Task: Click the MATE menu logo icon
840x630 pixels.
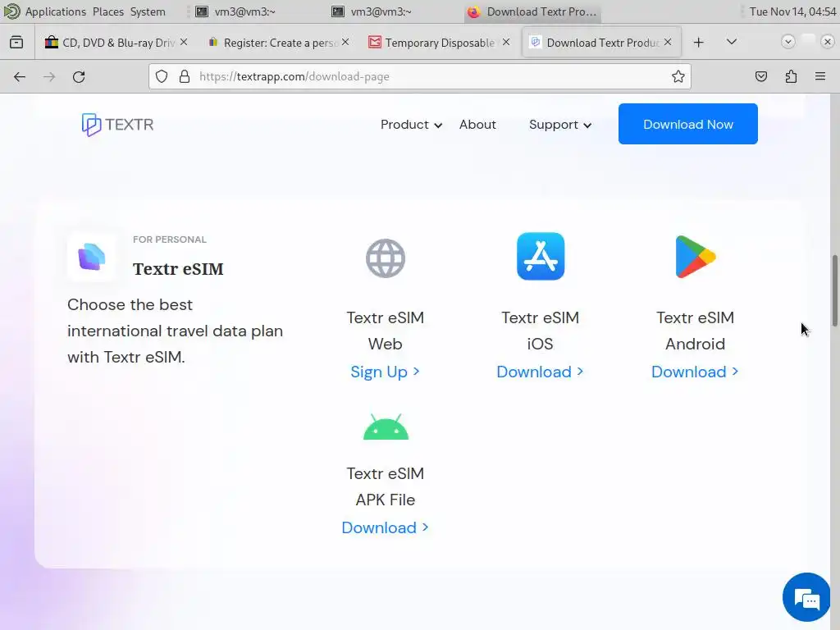Action: click(x=11, y=11)
